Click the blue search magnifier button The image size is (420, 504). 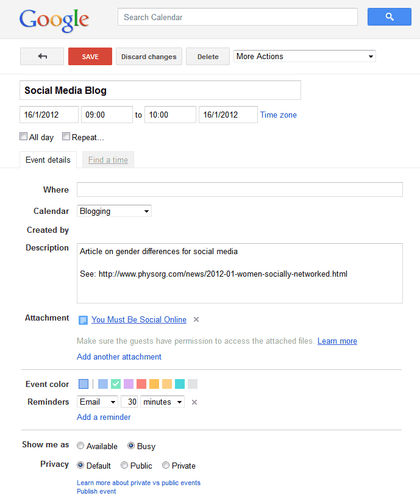pyautogui.click(x=389, y=16)
